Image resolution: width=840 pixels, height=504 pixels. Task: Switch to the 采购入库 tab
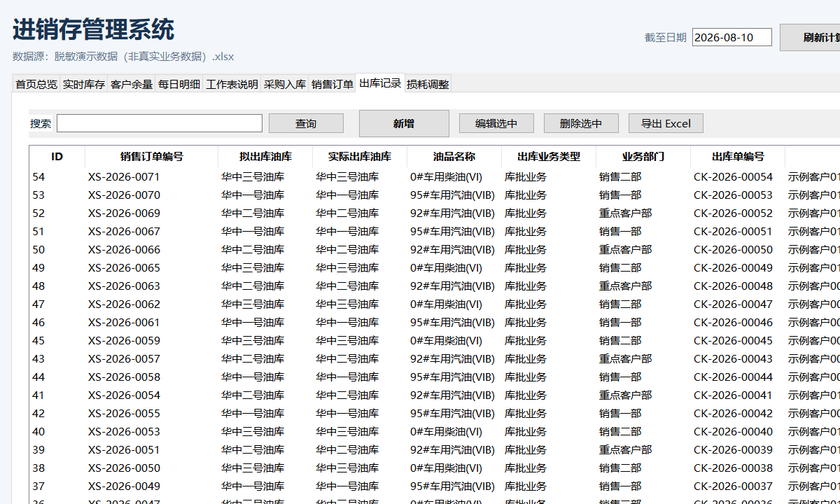point(285,84)
